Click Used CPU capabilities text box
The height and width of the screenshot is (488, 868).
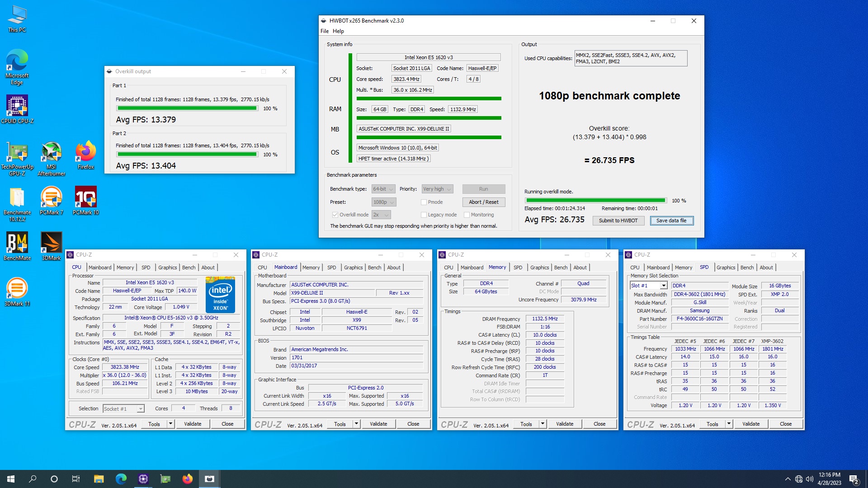(631, 58)
